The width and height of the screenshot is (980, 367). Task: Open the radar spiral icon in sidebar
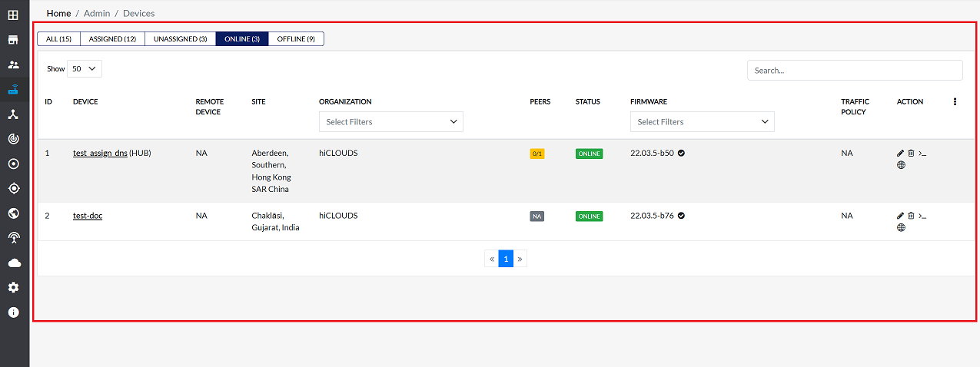tap(13, 139)
